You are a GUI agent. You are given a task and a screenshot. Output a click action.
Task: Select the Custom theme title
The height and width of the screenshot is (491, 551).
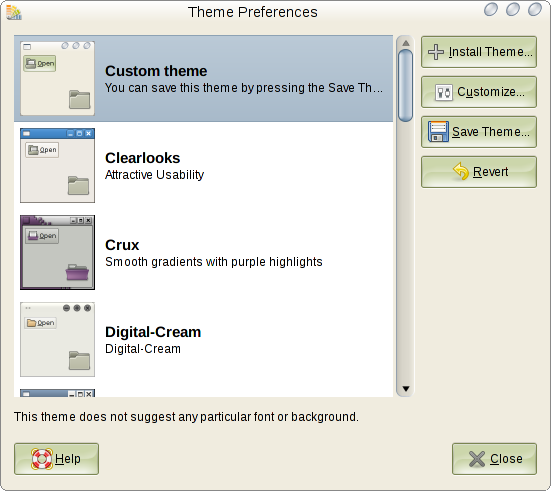click(x=156, y=71)
